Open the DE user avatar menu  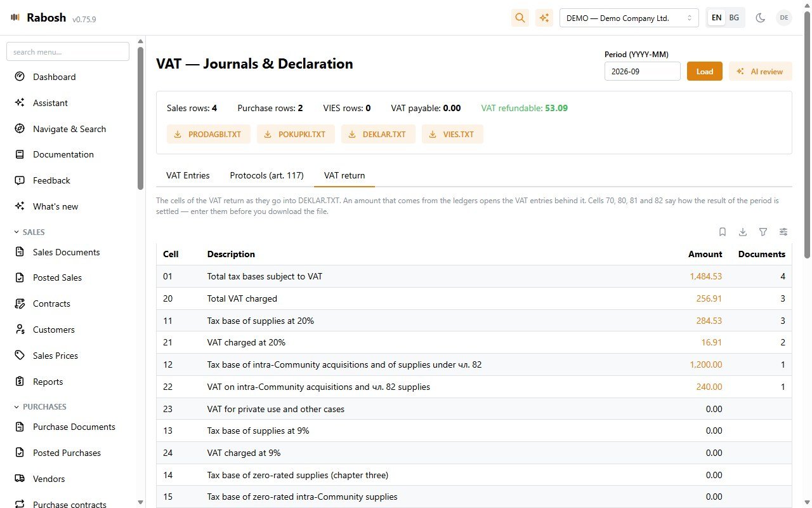tap(784, 18)
